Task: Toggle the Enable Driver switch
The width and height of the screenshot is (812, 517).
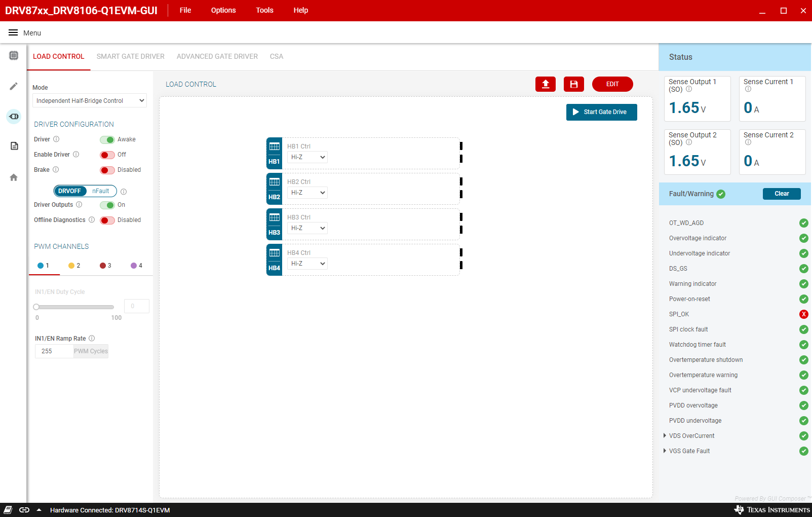Action: point(107,155)
